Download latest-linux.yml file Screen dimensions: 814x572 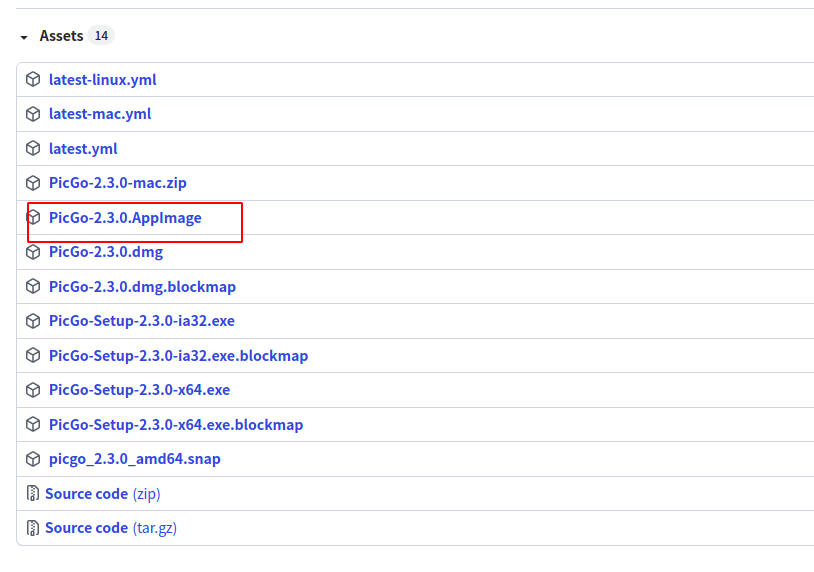[102, 80]
